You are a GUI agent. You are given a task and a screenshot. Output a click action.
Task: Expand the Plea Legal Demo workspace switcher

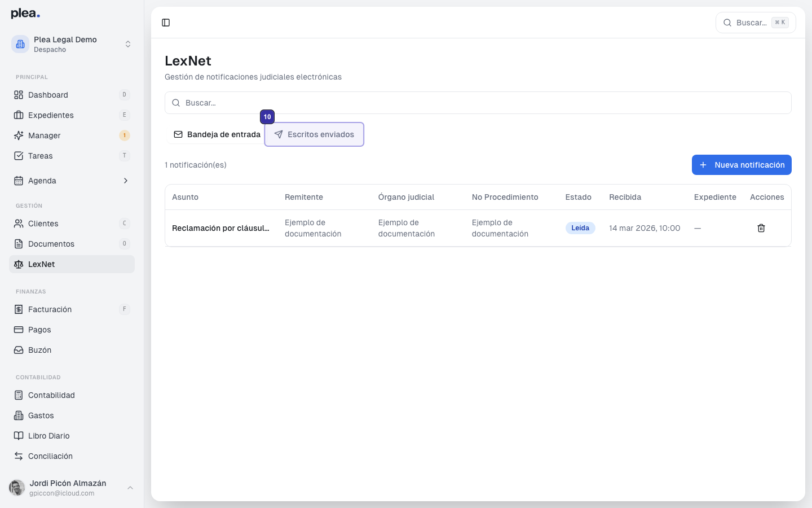128,44
